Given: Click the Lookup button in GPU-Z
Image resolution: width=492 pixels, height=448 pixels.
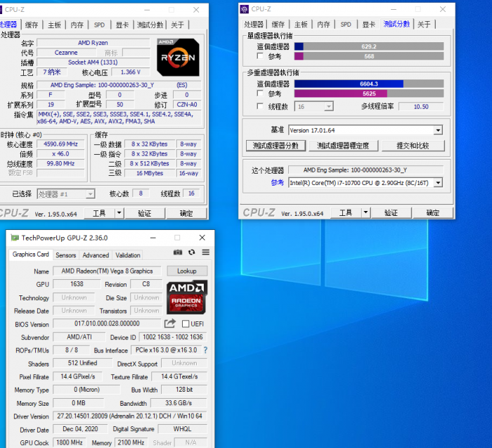Looking at the screenshot, I should click(187, 271).
